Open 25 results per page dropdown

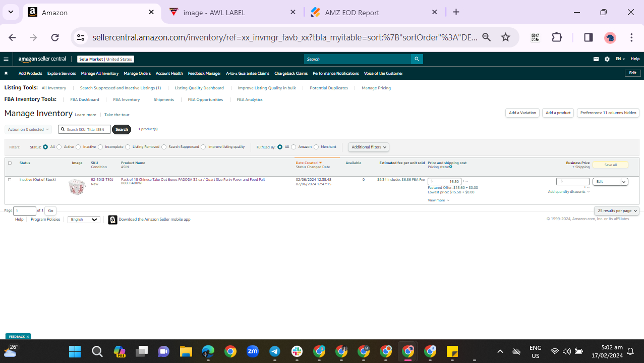[617, 211]
